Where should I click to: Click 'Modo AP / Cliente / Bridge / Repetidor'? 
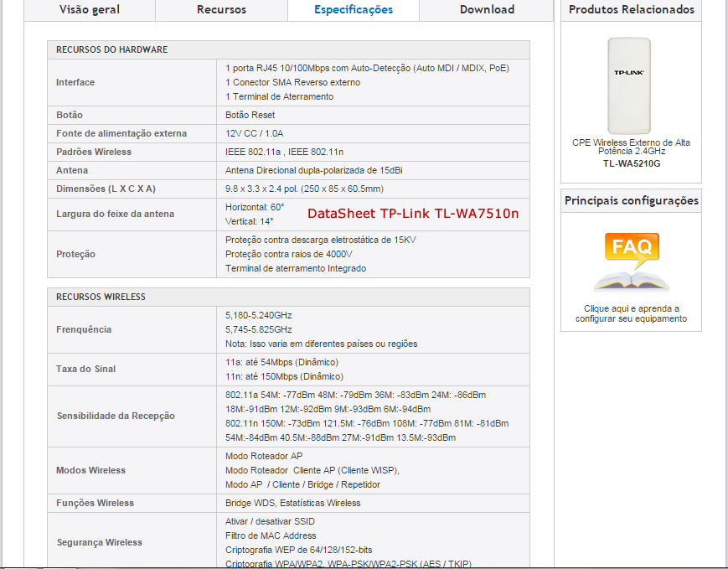click(x=302, y=484)
